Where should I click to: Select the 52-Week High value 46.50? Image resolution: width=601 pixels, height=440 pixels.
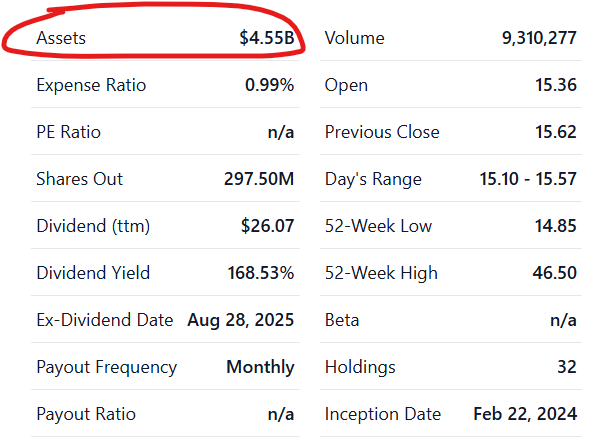556,273
